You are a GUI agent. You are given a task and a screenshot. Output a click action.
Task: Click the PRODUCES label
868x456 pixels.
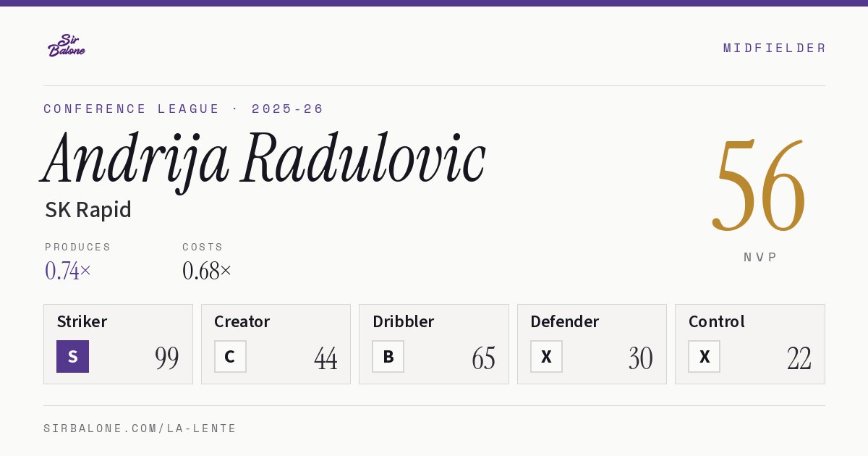tap(78, 247)
